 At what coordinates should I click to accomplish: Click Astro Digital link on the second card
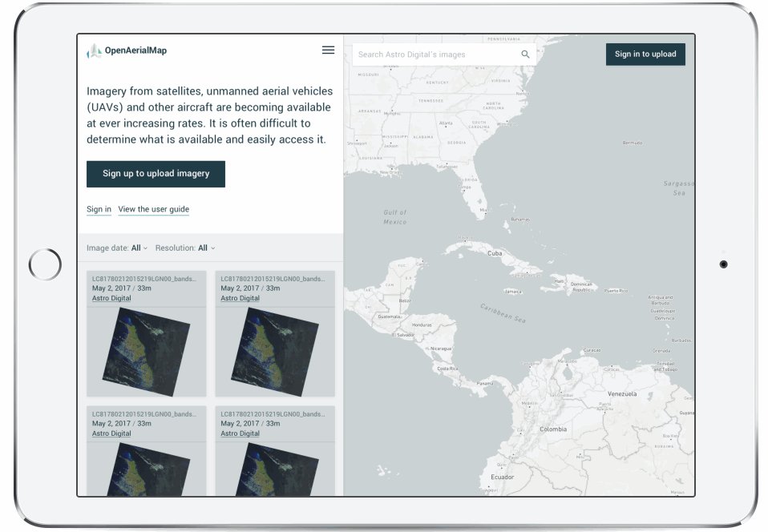(240, 298)
